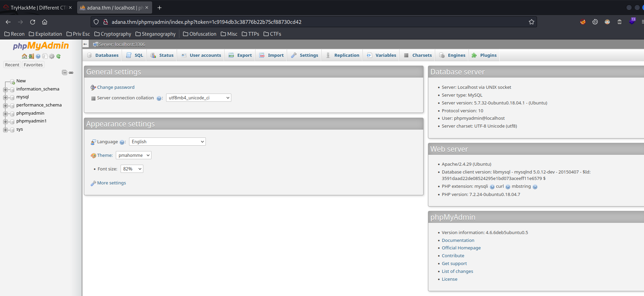Expand the sys database node
The height and width of the screenshot is (296, 644).
click(5, 130)
